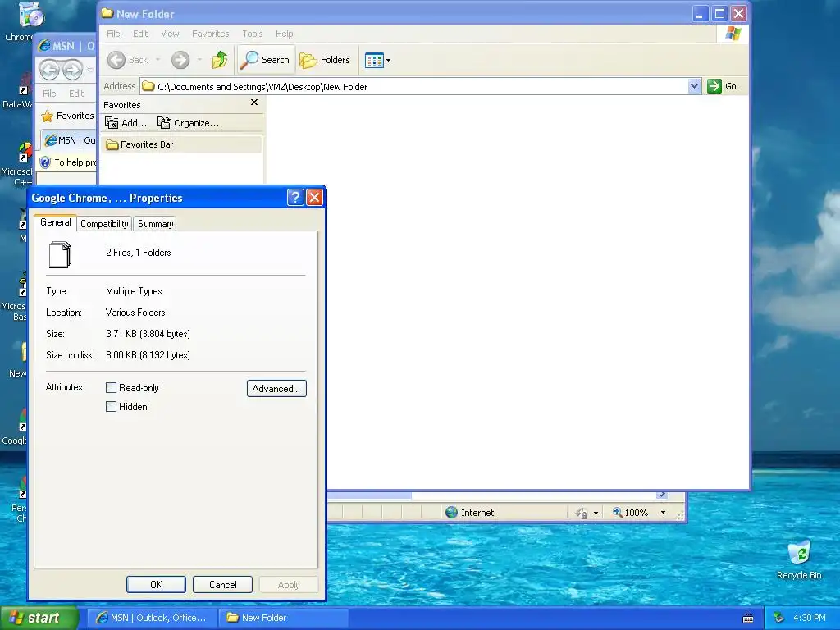Toggle the Folders pane button
The height and width of the screenshot is (630, 840).
click(x=325, y=60)
